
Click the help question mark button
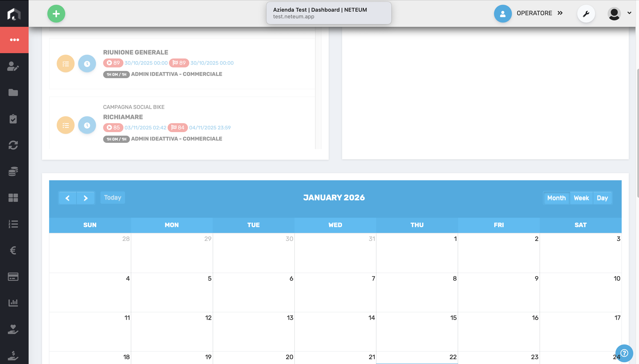tap(624, 353)
